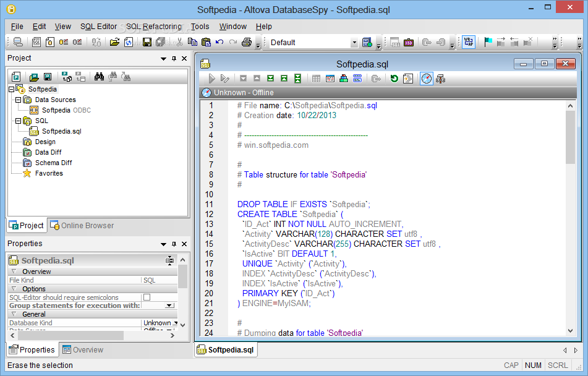Viewport: 588px width, 376px height.
Task: Click the Print icon in main toolbar
Action: [x=246, y=42]
